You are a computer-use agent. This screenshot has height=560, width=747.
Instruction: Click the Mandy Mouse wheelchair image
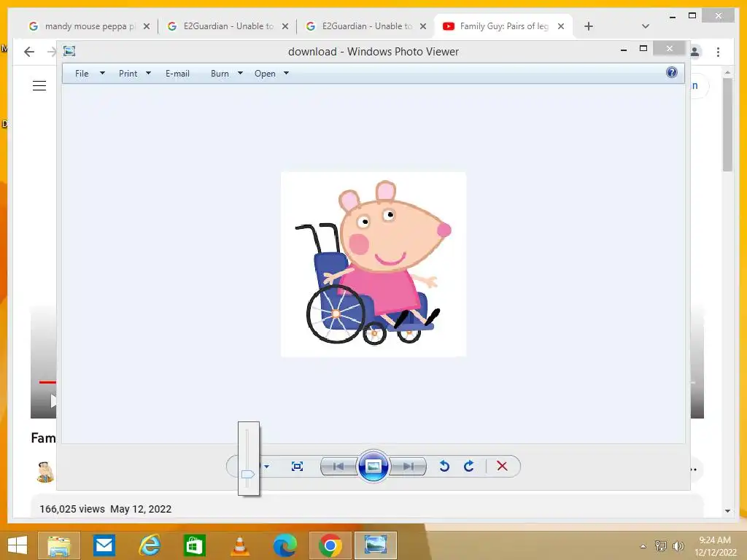pos(373,264)
